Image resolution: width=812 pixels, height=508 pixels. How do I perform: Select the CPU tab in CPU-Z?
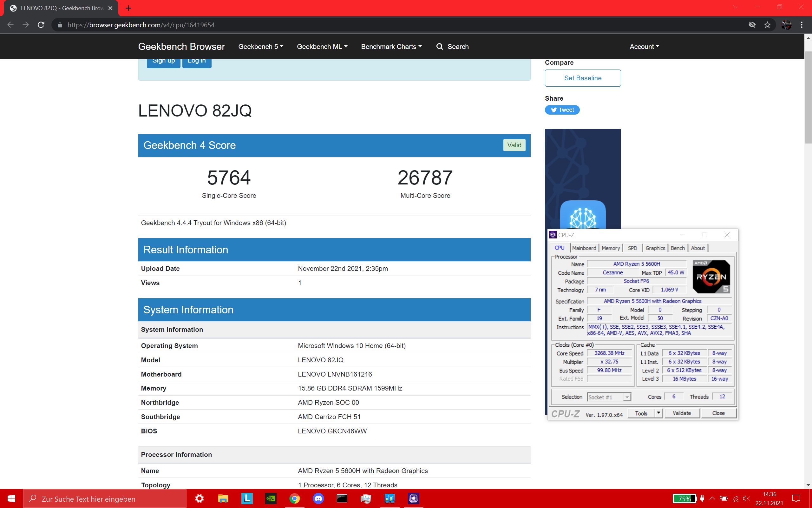click(559, 248)
